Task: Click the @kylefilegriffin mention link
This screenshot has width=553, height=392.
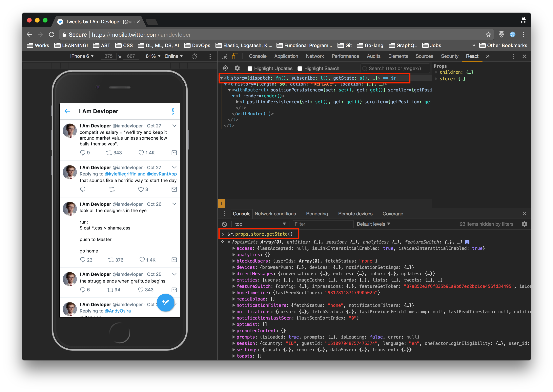Action: point(120,174)
